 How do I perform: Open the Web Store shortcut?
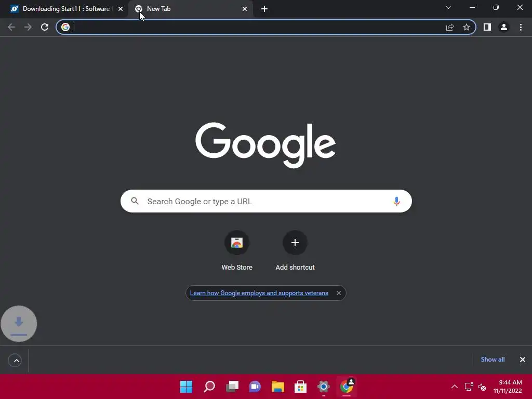pyautogui.click(x=237, y=251)
